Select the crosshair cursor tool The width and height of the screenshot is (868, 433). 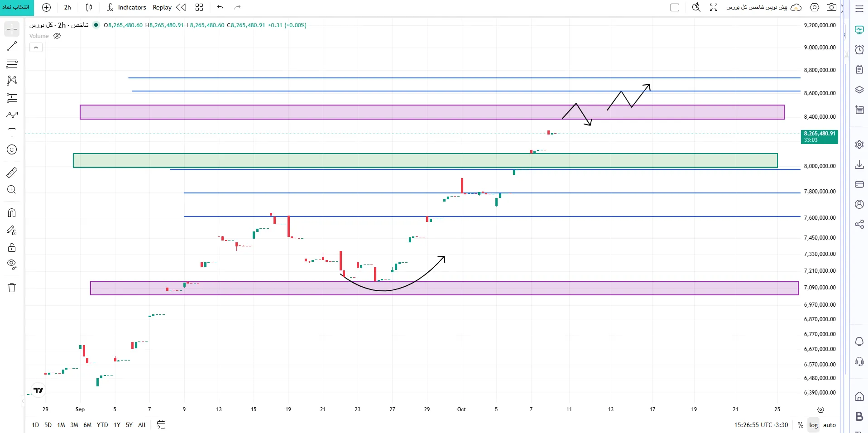12,29
